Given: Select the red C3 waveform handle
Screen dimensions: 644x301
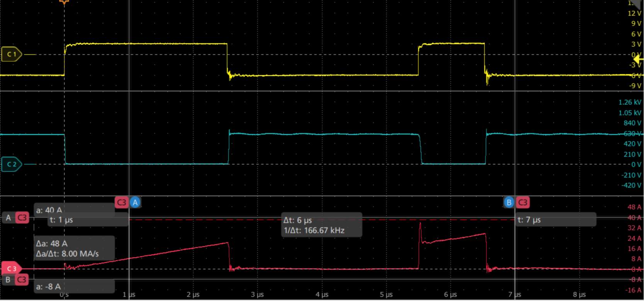Looking at the screenshot, I should click(12, 269).
